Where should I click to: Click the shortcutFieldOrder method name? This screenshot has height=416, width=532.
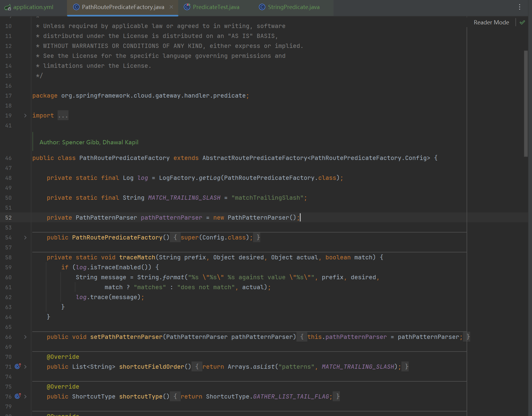pyautogui.click(x=152, y=367)
